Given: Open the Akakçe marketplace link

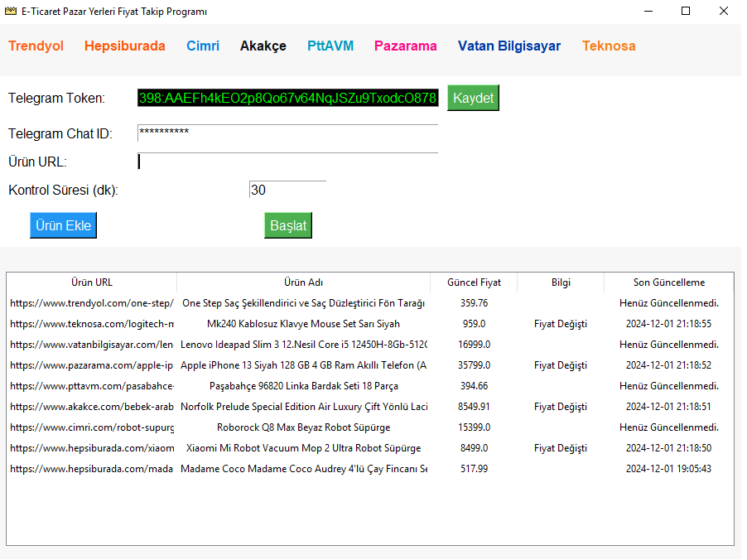Looking at the screenshot, I should click(x=263, y=46).
